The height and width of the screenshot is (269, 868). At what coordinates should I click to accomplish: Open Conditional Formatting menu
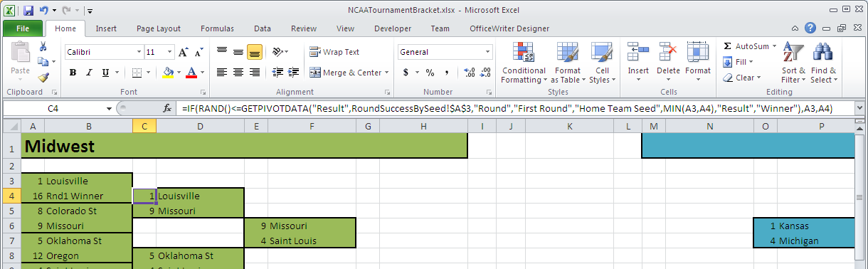(x=524, y=63)
